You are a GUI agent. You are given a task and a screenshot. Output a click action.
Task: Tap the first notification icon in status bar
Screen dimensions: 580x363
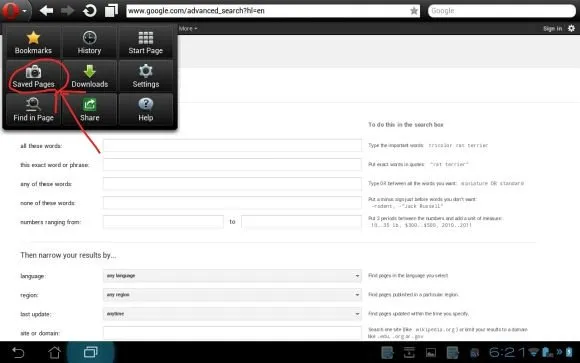(387, 353)
